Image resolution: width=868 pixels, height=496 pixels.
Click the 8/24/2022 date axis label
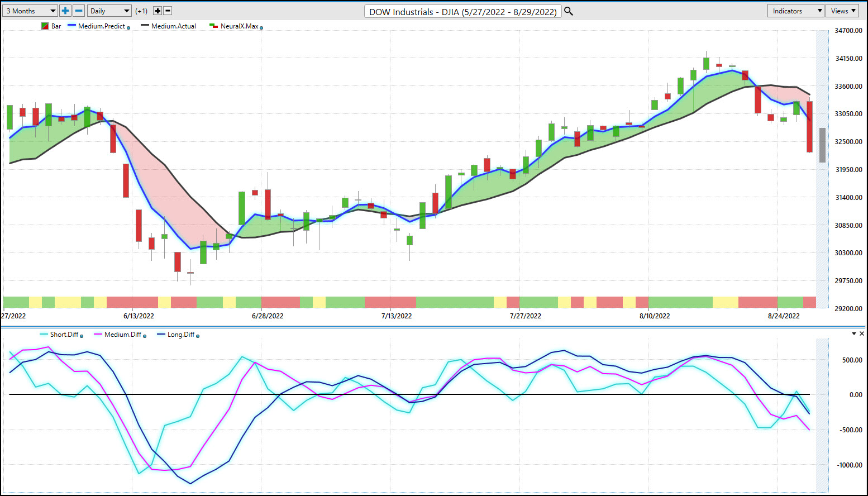pos(784,316)
